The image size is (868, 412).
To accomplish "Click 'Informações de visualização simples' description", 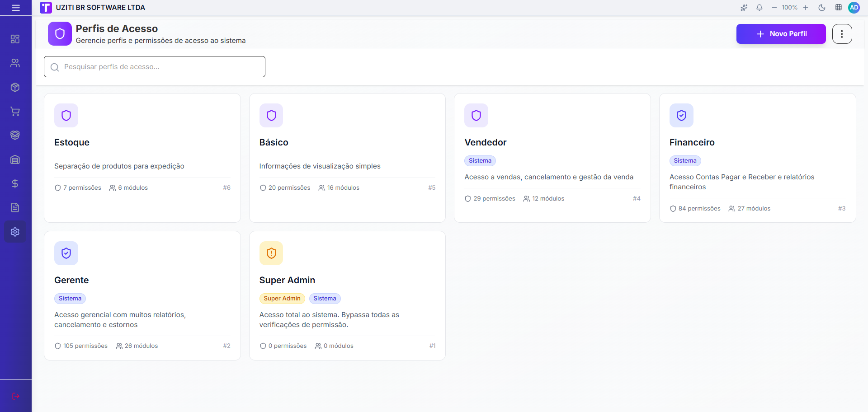I will point(320,166).
